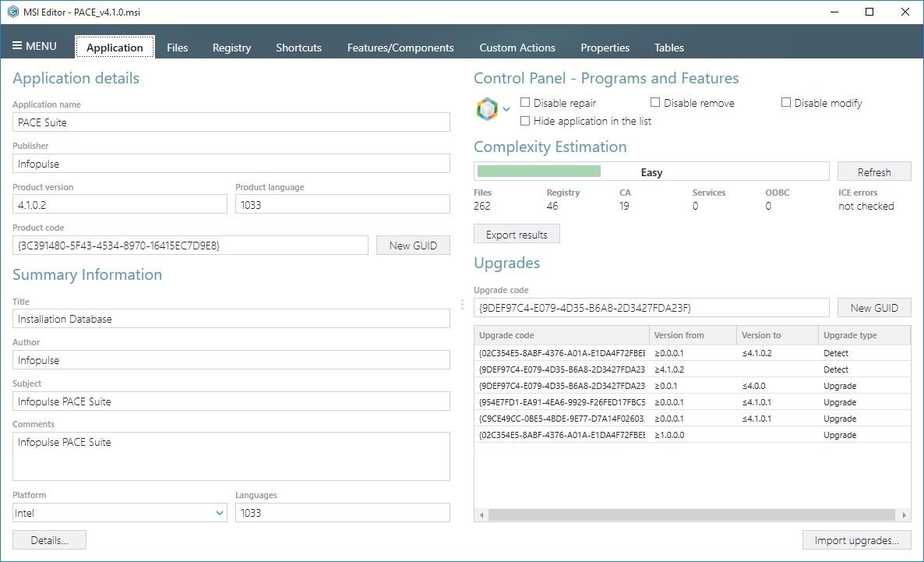Image resolution: width=924 pixels, height=562 pixels.
Task: Open Details... for summary information
Action: [50, 539]
